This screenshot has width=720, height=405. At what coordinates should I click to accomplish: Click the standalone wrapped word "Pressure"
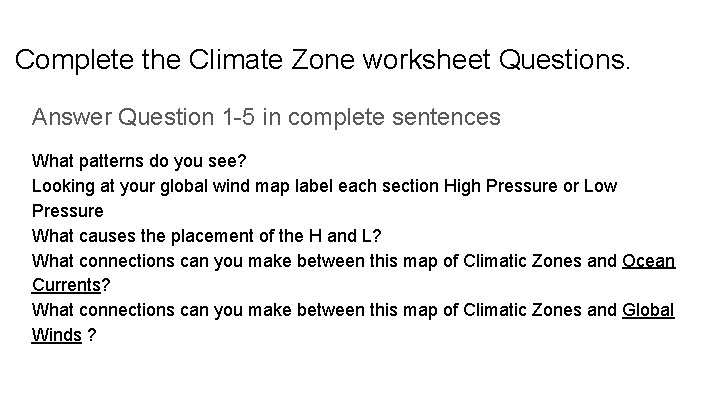pos(68,211)
